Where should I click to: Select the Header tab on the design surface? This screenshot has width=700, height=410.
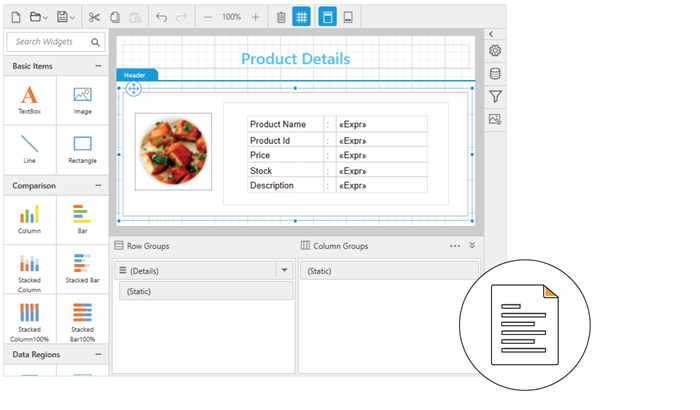[x=135, y=75]
